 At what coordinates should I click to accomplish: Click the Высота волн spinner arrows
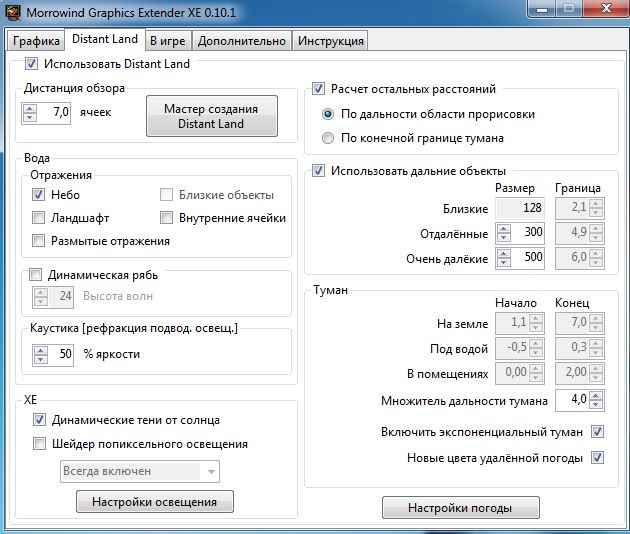[x=41, y=297]
